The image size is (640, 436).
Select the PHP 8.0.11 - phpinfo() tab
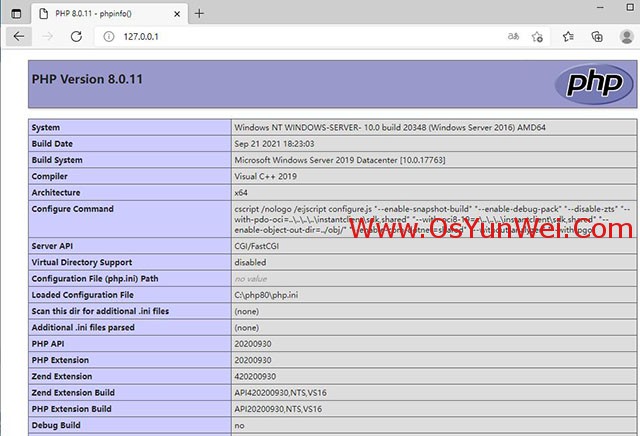(x=109, y=13)
